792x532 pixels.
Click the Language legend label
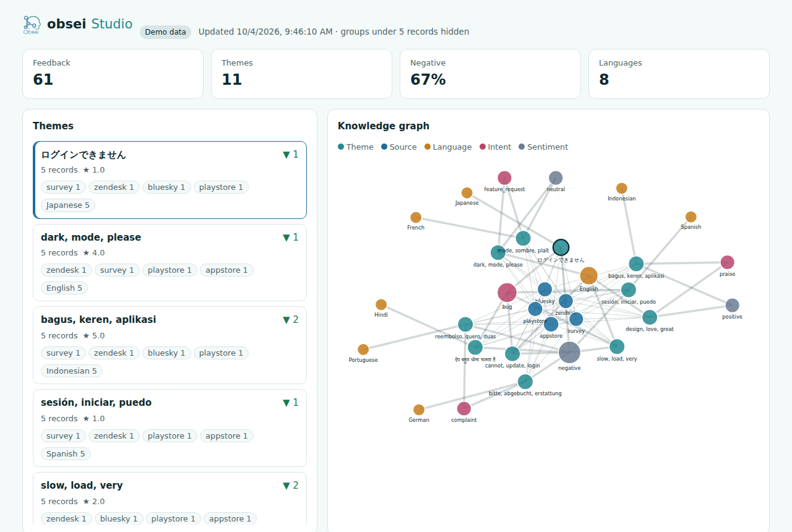pyautogui.click(x=452, y=147)
